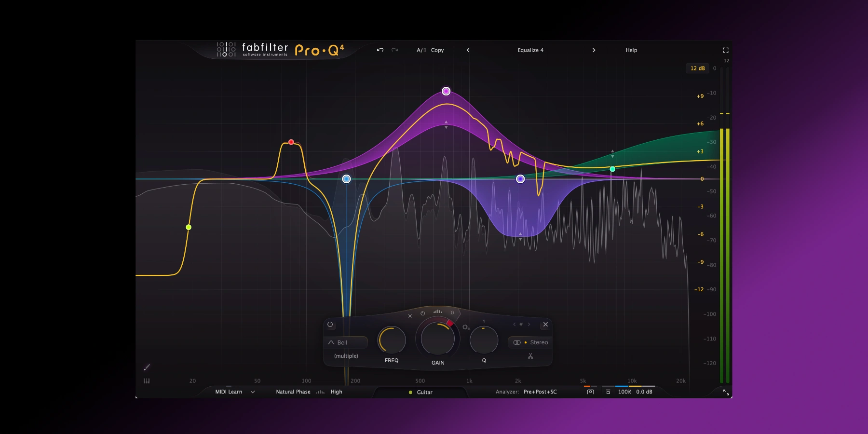Click the Natural Phase processing mode button
This screenshot has height=434, width=868.
[293, 392]
